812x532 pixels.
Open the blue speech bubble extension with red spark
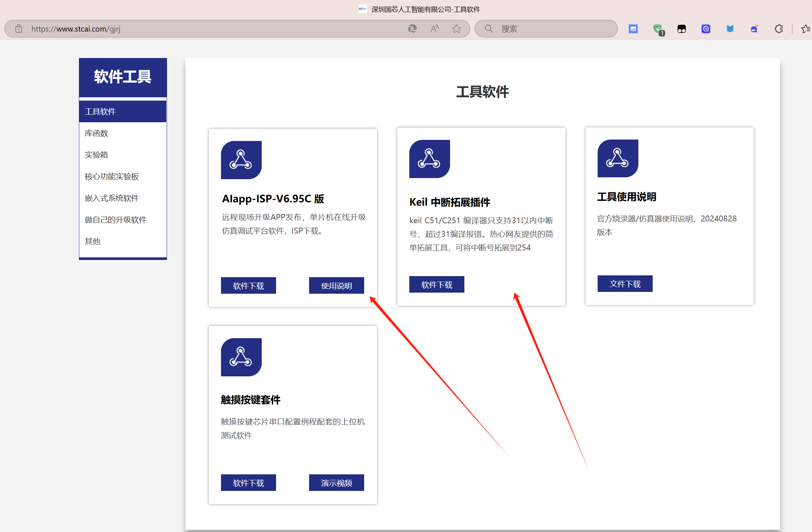[754, 29]
